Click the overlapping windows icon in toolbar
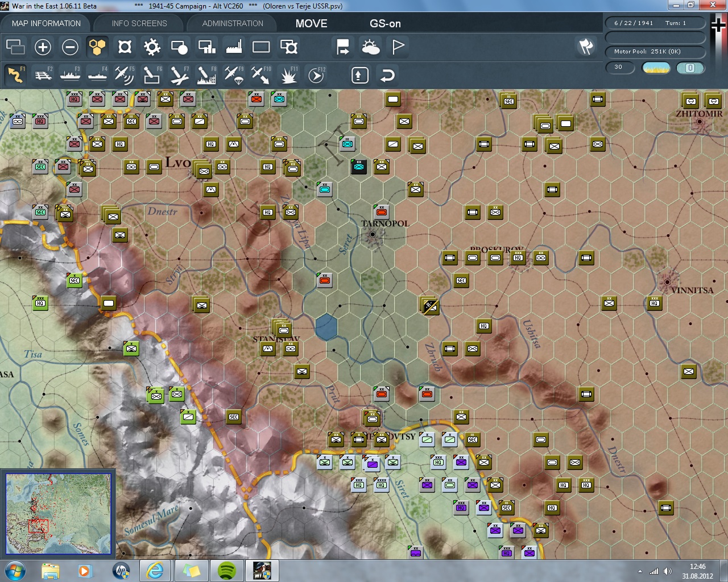 coord(15,47)
